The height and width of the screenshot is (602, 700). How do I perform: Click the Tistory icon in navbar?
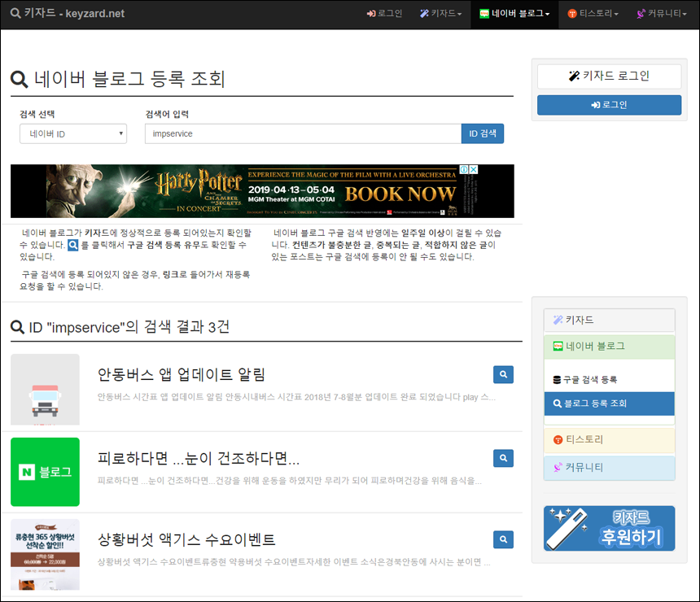(x=572, y=14)
